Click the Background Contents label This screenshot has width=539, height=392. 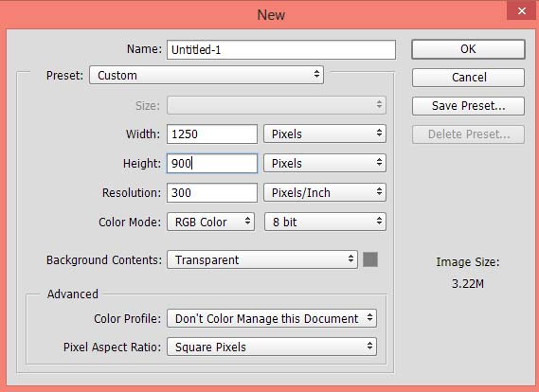click(104, 260)
